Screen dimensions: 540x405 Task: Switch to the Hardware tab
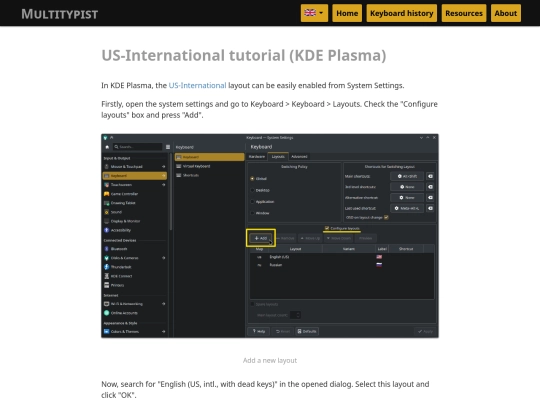pos(257,157)
